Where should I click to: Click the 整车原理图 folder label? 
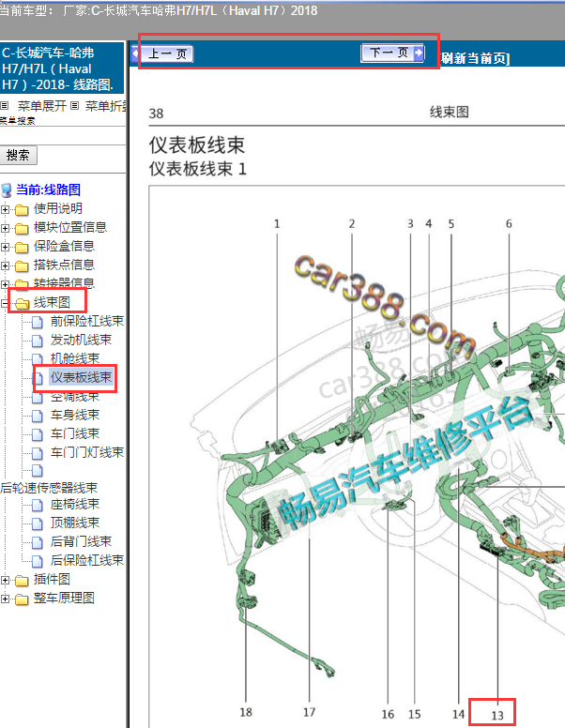64,598
